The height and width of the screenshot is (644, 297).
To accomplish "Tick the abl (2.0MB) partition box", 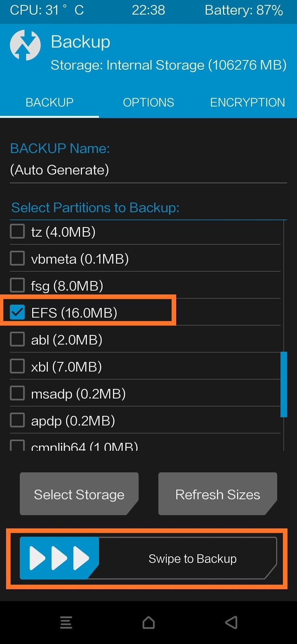I will 17,339.
